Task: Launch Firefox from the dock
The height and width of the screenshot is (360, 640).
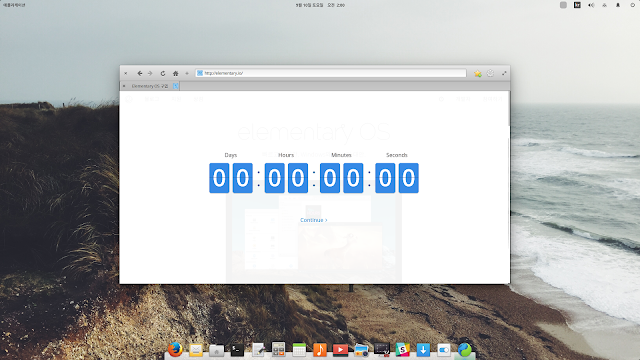Action: click(175, 349)
